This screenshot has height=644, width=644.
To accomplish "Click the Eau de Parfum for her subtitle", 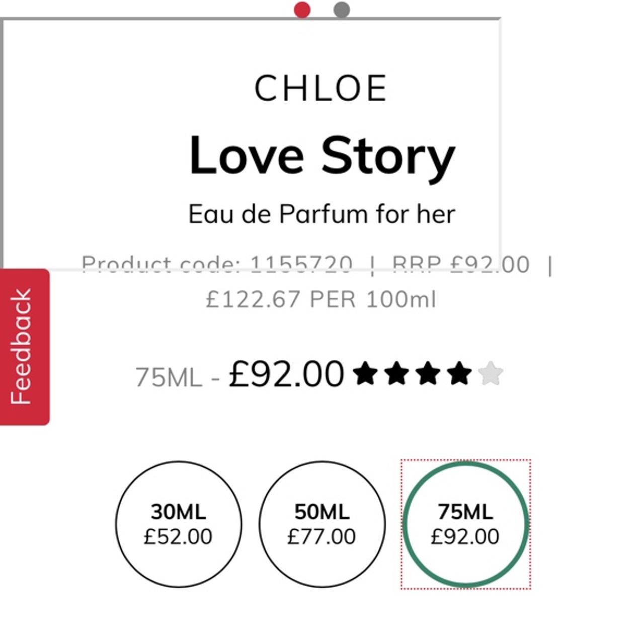I will (322, 214).
